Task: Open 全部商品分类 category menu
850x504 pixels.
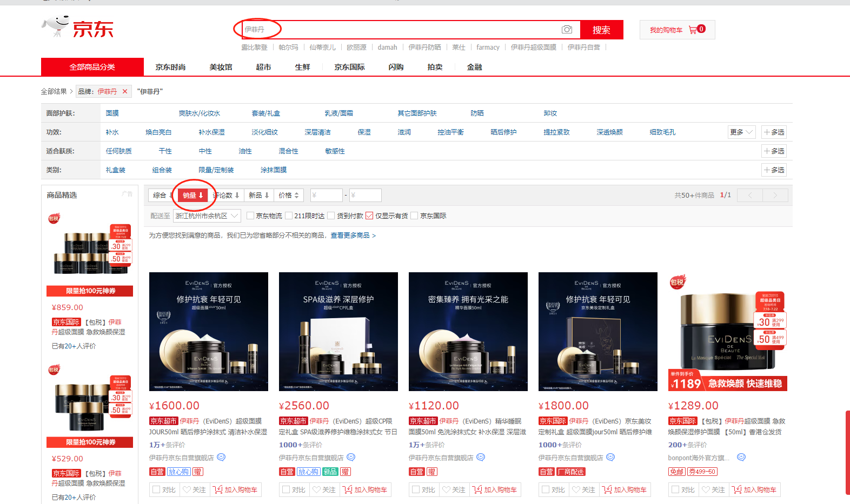Action: click(92, 67)
